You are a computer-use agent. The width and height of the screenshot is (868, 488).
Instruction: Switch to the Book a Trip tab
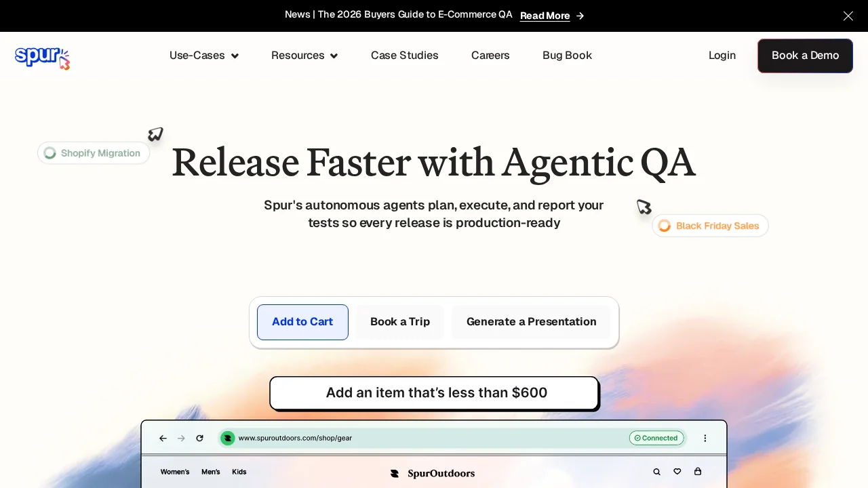400,322
